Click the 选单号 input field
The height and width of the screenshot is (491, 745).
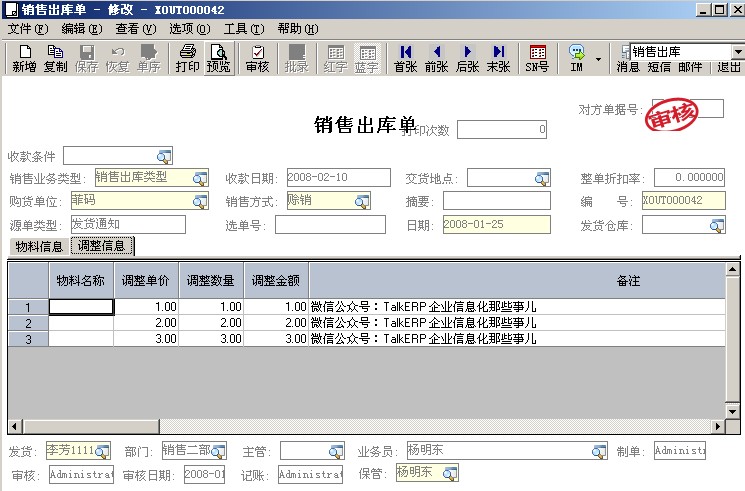point(330,224)
